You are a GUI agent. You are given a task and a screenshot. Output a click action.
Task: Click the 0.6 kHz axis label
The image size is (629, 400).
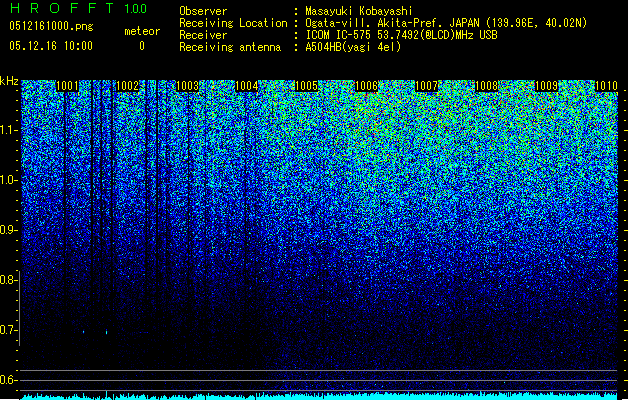pyautogui.click(x=8, y=380)
